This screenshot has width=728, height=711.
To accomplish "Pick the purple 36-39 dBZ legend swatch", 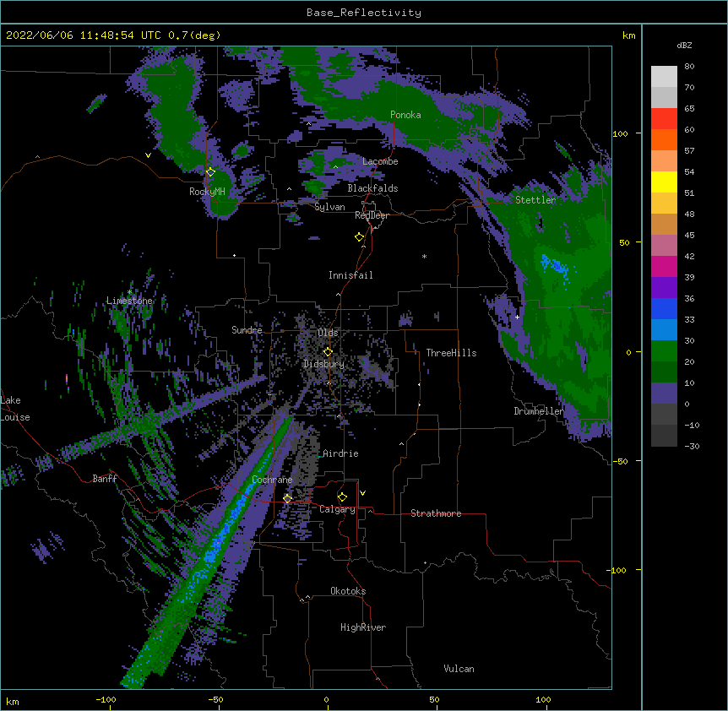I will (664, 287).
